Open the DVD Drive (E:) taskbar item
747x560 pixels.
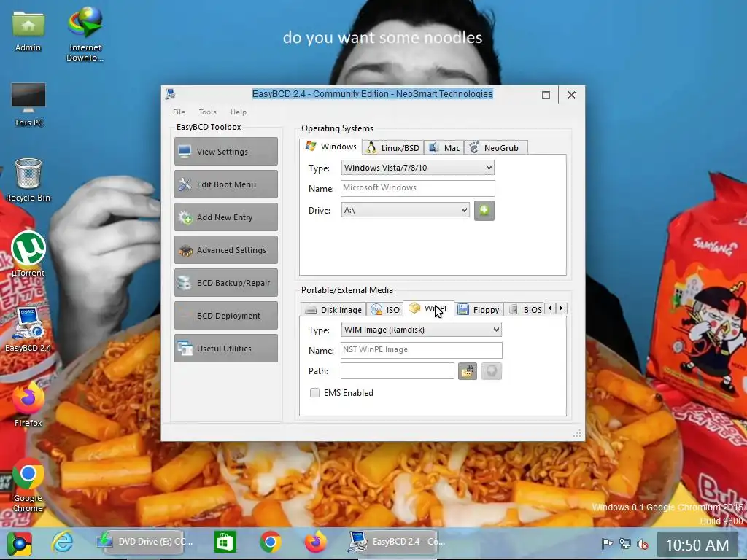(x=145, y=542)
